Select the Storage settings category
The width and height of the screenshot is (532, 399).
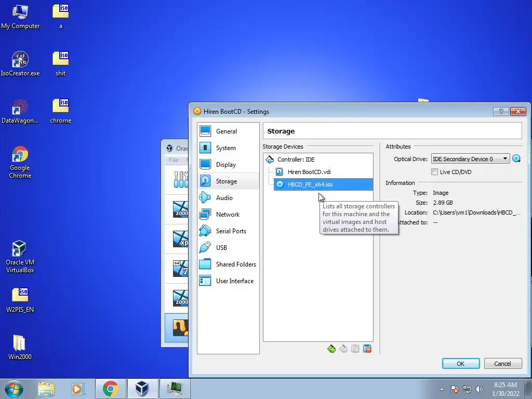tap(228, 181)
